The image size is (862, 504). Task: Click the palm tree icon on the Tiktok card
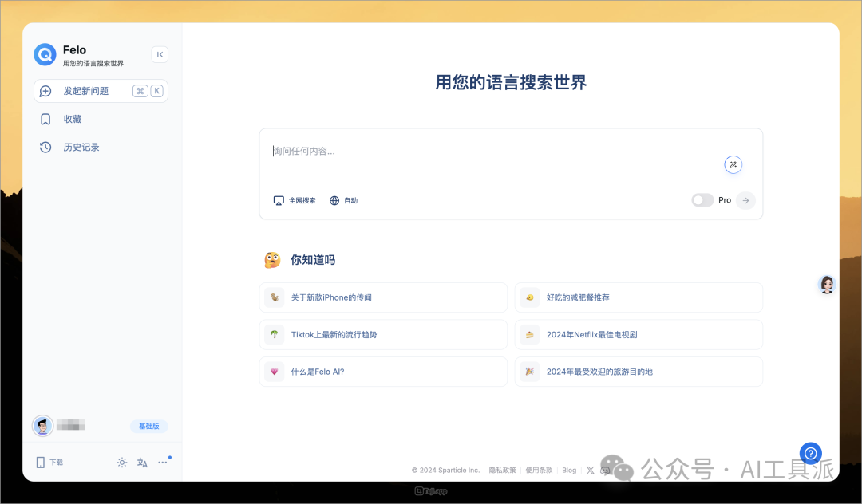tap(275, 334)
